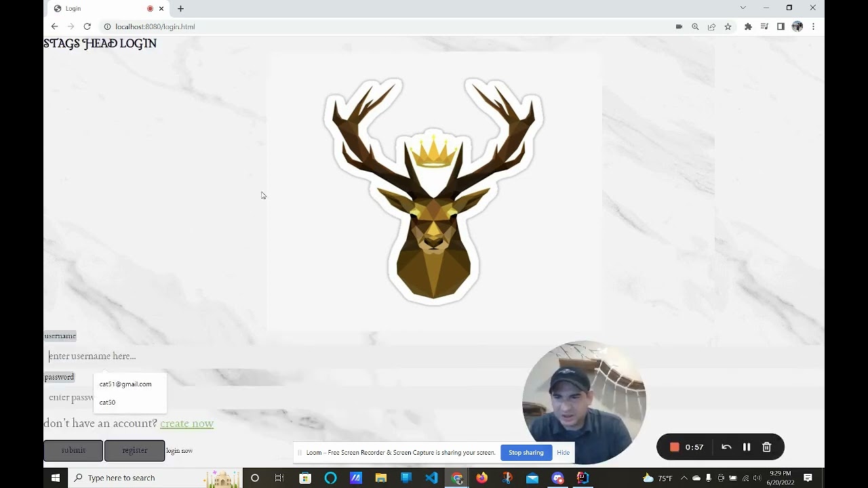Viewport: 868px width, 488px height.
Task: Close the Login tab
Action: tap(161, 9)
